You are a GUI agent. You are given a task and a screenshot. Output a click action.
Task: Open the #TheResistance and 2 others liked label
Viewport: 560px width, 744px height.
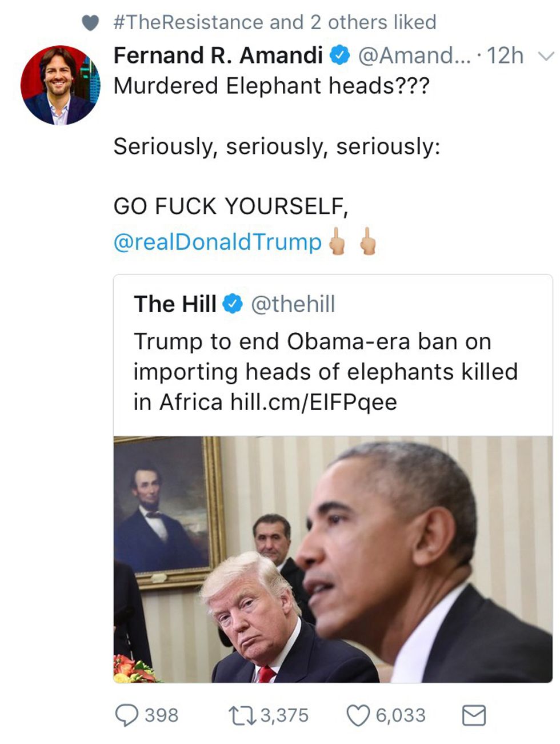tap(275, 22)
